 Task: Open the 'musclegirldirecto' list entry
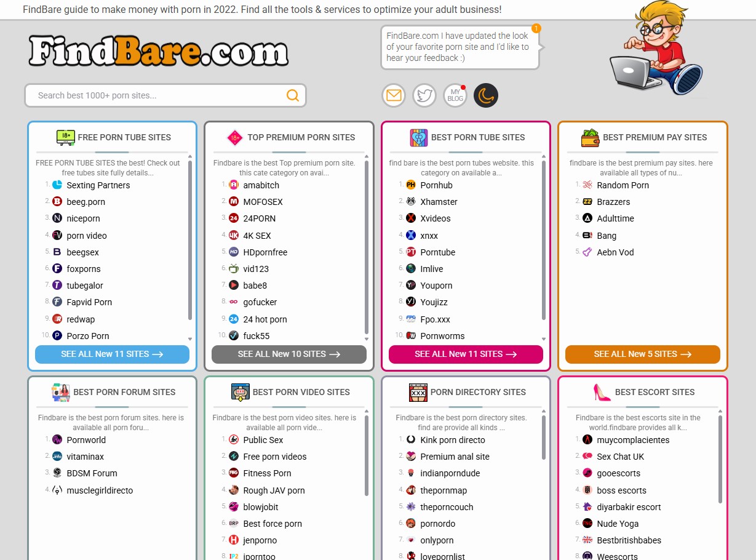100,490
